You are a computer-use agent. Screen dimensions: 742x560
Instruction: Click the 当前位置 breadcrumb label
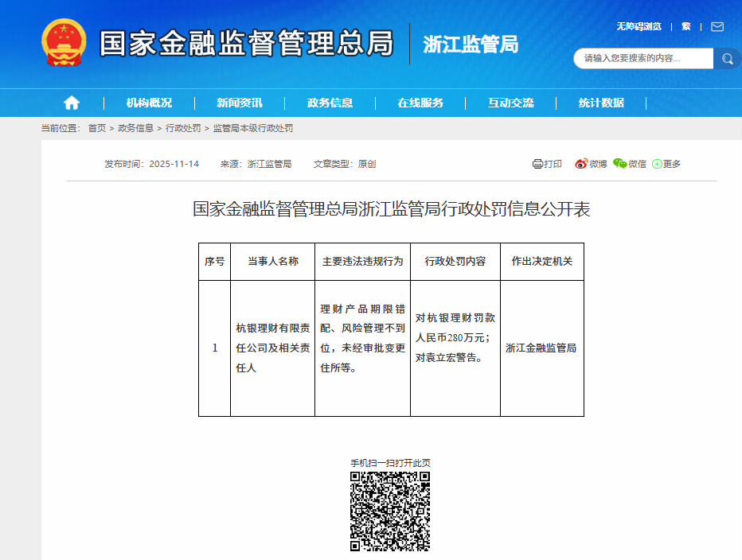(x=61, y=128)
